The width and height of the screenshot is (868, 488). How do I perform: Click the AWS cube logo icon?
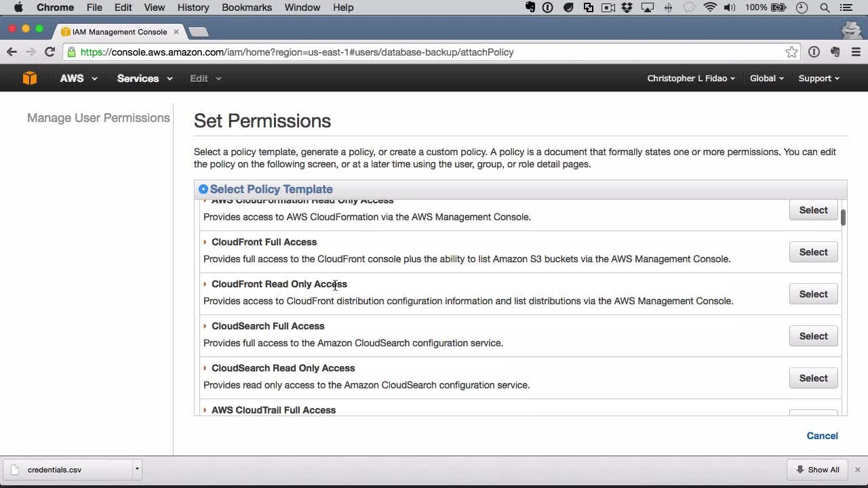30,78
